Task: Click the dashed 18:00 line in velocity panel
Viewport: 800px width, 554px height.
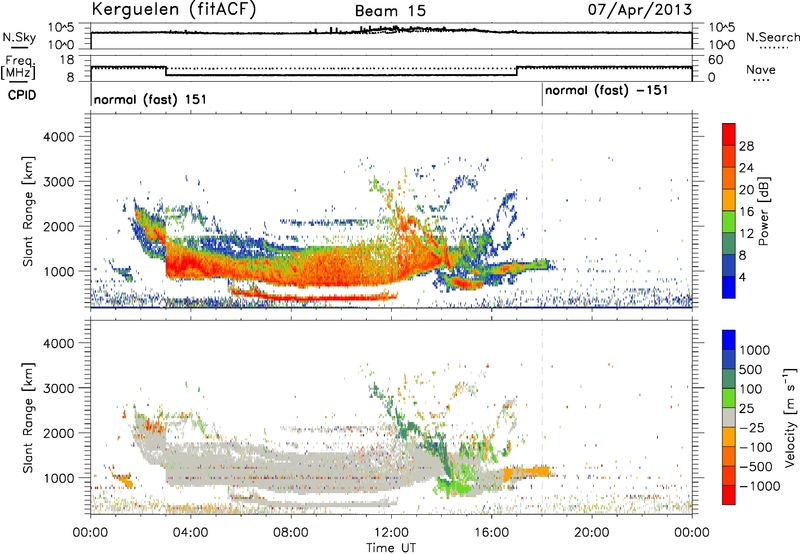Action: pyautogui.click(x=542, y=416)
